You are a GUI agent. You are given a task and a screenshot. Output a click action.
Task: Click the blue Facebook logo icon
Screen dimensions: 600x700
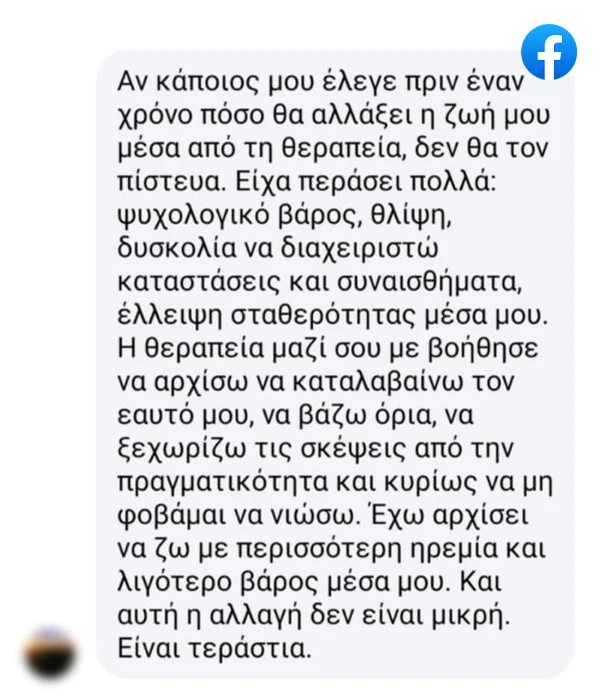549,52
